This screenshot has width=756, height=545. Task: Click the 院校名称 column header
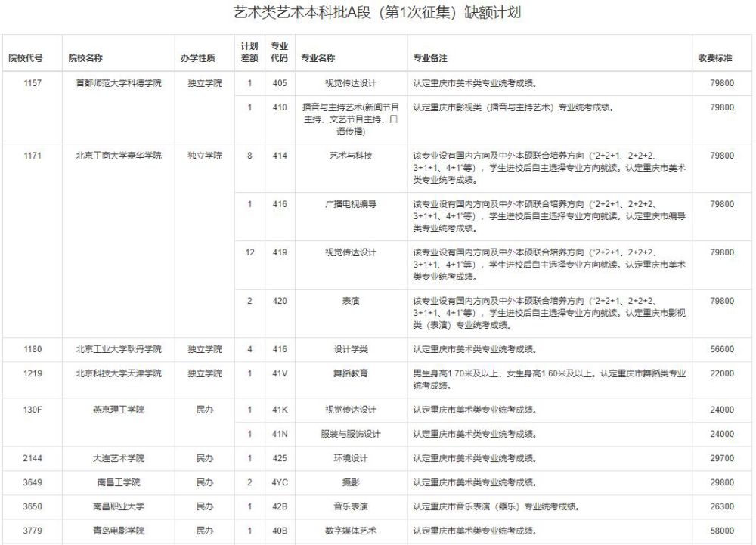[85, 58]
